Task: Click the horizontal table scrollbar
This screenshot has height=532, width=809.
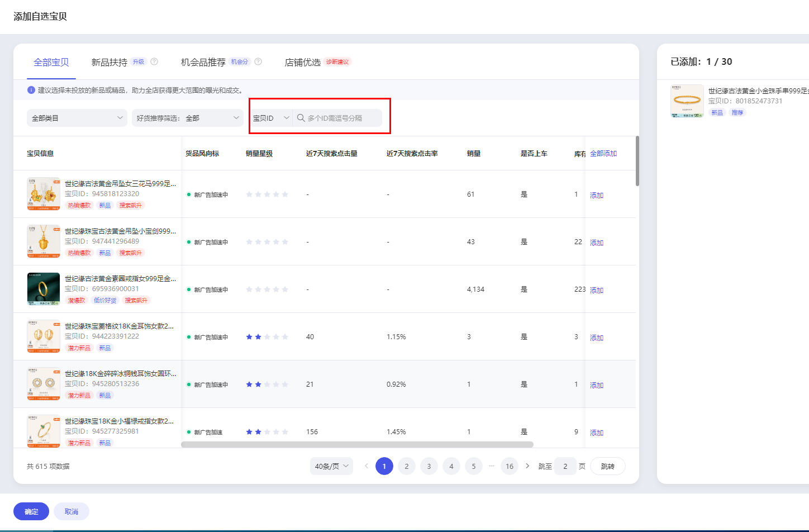Action: pyautogui.click(x=357, y=445)
